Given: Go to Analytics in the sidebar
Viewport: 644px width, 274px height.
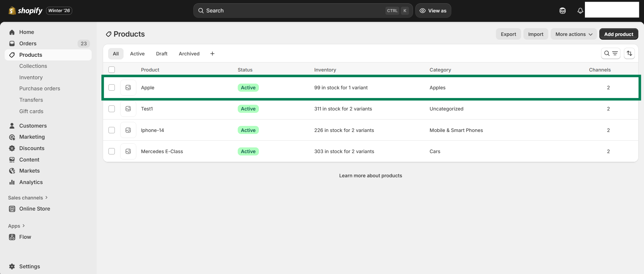Looking at the screenshot, I should click(31, 182).
